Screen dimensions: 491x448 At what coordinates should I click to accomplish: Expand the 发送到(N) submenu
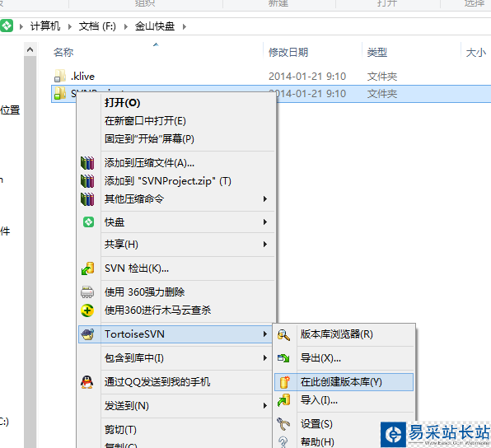point(265,406)
